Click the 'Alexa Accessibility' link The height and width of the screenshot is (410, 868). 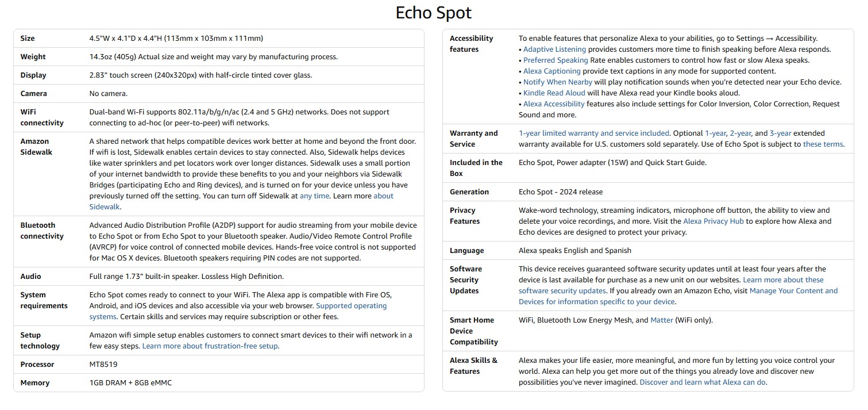tap(554, 104)
